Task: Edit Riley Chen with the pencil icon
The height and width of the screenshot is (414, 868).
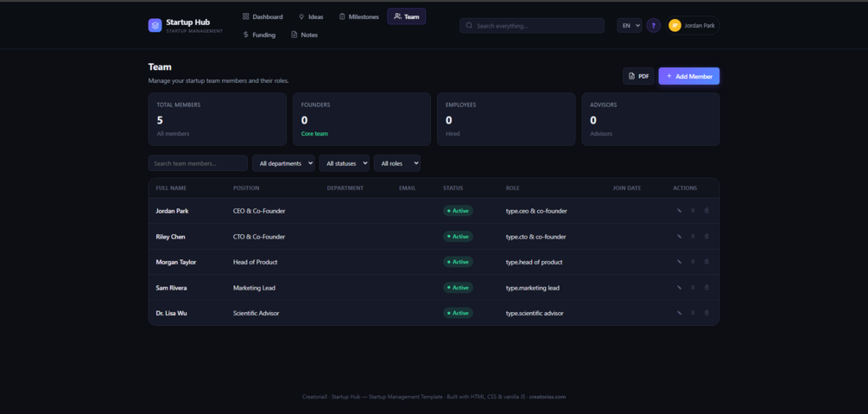Action: pos(679,236)
